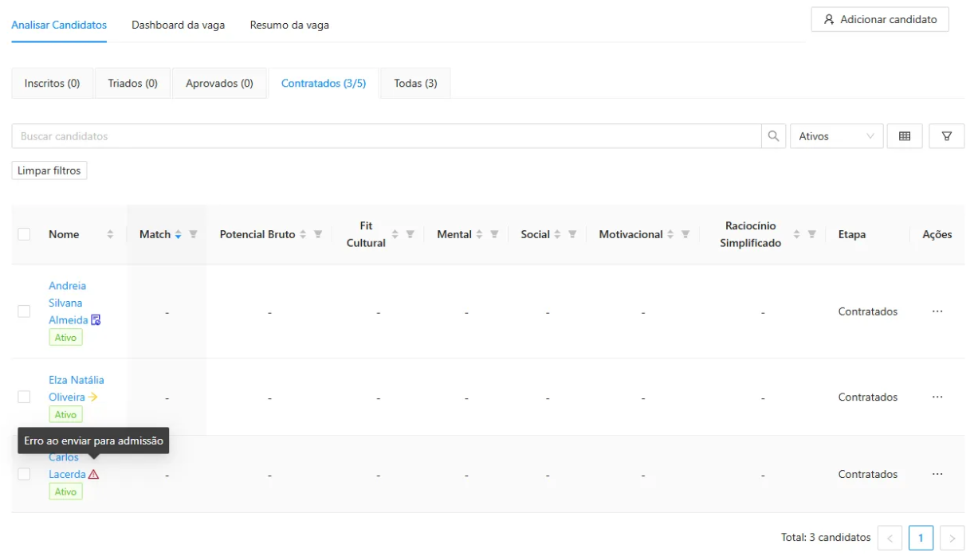Open the Ativos status dropdown
The image size is (978, 560).
pos(836,136)
